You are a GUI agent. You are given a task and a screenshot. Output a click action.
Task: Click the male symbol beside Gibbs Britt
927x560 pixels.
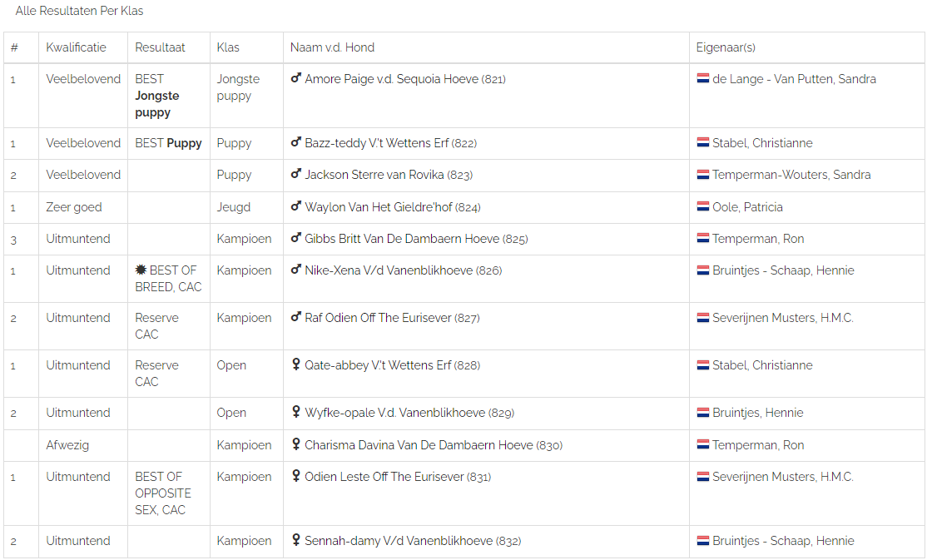tap(295, 239)
